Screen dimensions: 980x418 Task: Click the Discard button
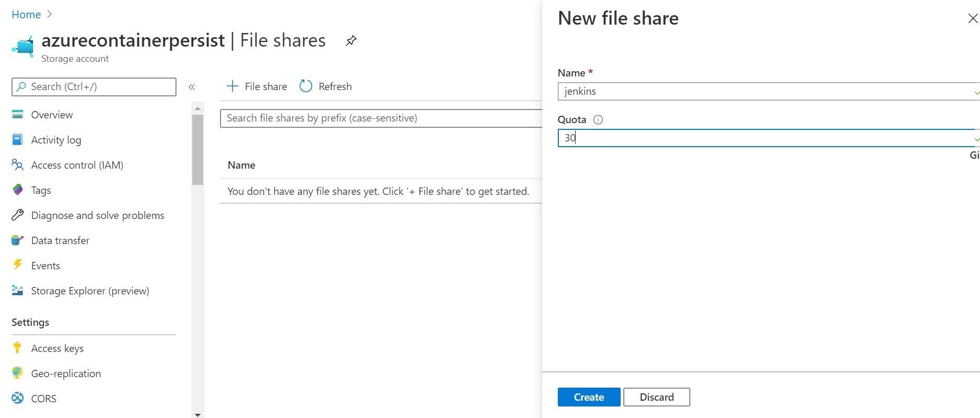point(657,397)
